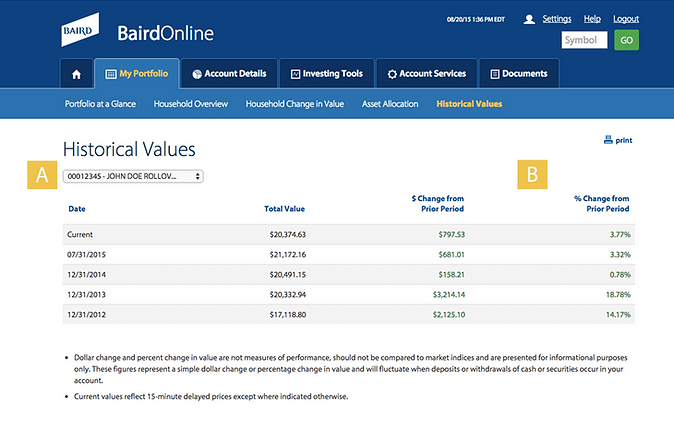Click dollar change $797.53
The height and width of the screenshot is (439, 674).
point(451,234)
